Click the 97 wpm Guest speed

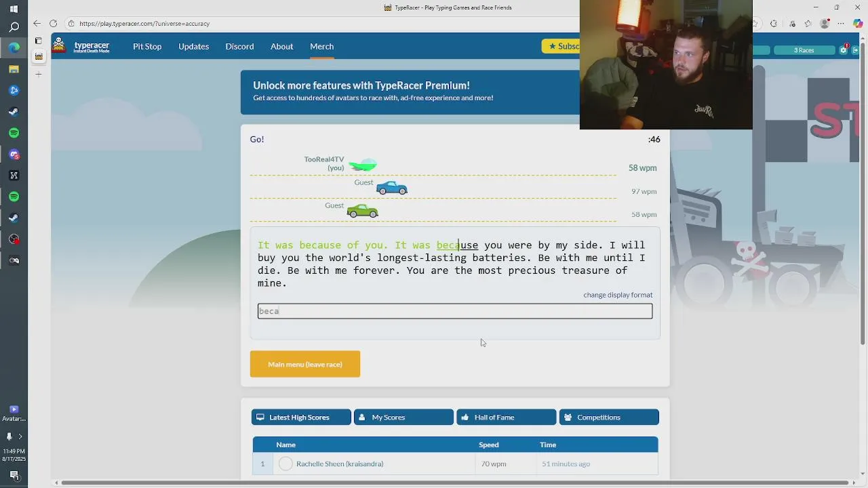[644, 191]
